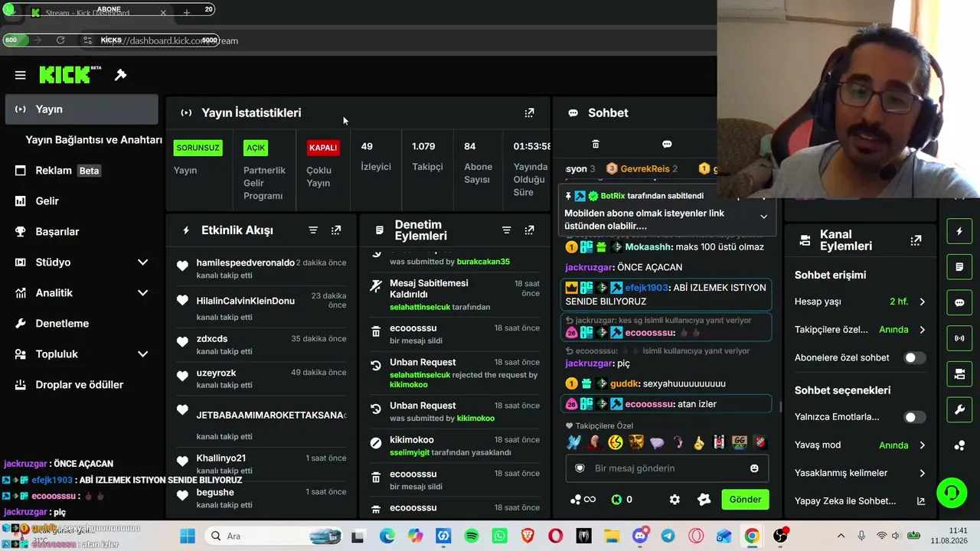Image resolution: width=980 pixels, height=551 pixels.
Task: Open Hesap yaşı setting chevron
Action: 922,302
